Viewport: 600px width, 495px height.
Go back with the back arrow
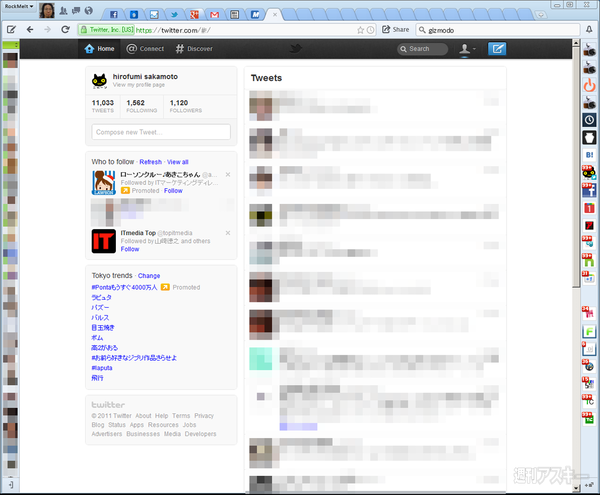(30, 29)
